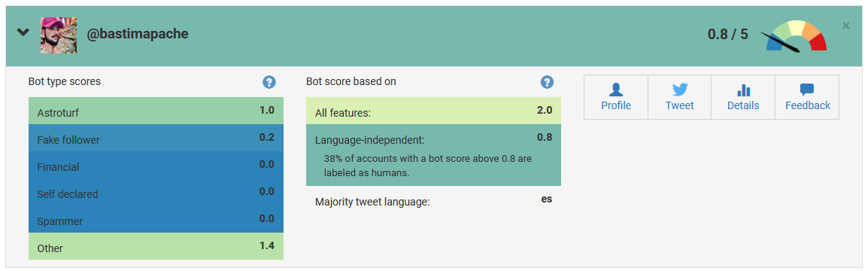Click the Self declared score row
The image size is (868, 271).
(x=156, y=192)
